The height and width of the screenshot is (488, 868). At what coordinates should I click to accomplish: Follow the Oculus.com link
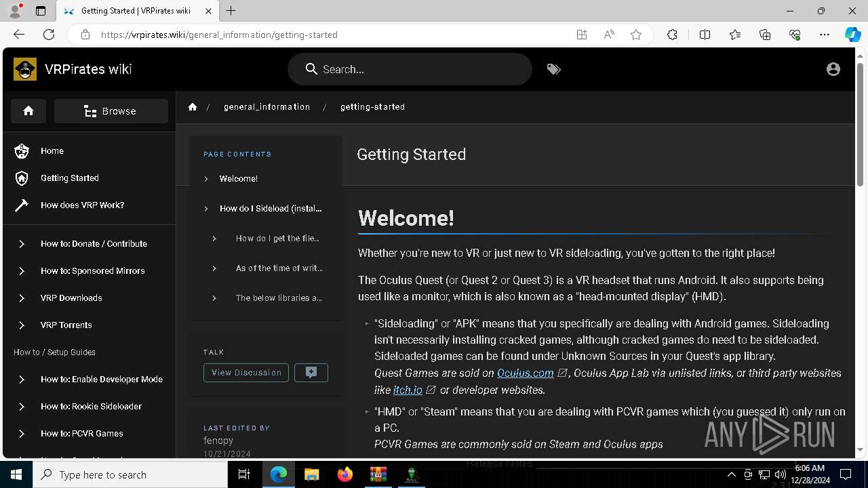pos(526,373)
